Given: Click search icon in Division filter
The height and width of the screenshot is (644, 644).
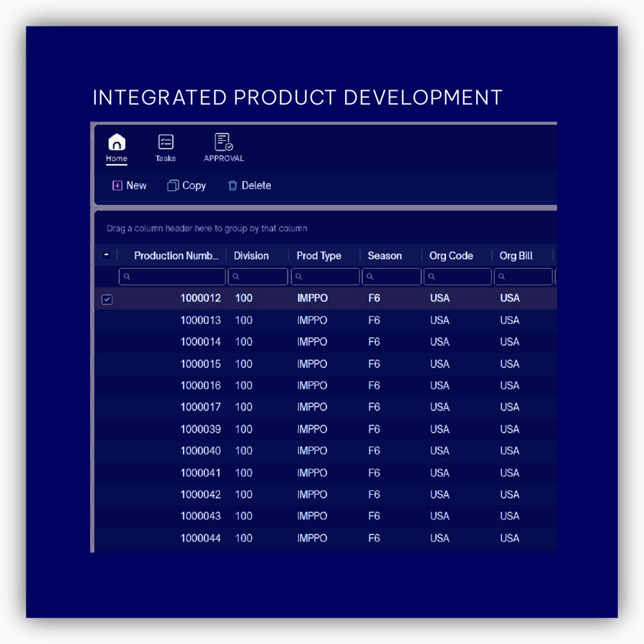Looking at the screenshot, I should pos(236,276).
